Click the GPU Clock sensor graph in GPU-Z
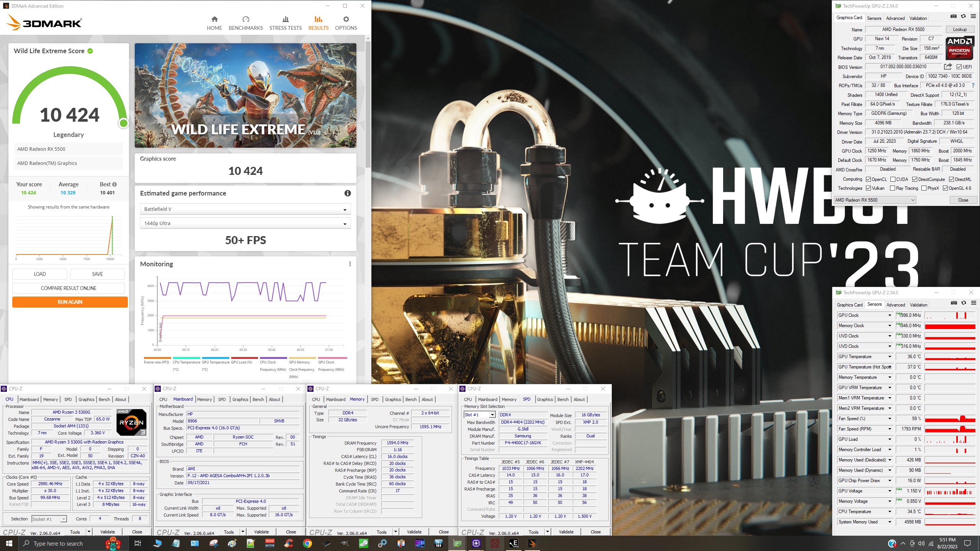 (950, 315)
